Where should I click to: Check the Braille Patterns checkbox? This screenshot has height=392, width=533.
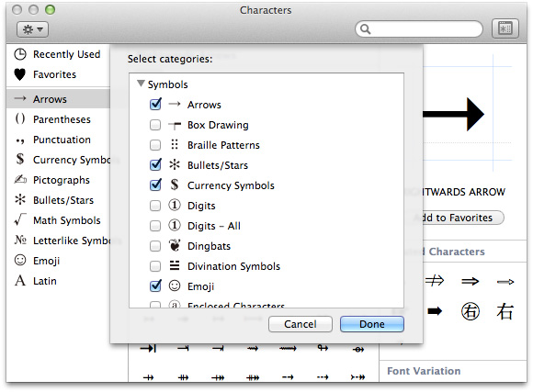coord(155,145)
